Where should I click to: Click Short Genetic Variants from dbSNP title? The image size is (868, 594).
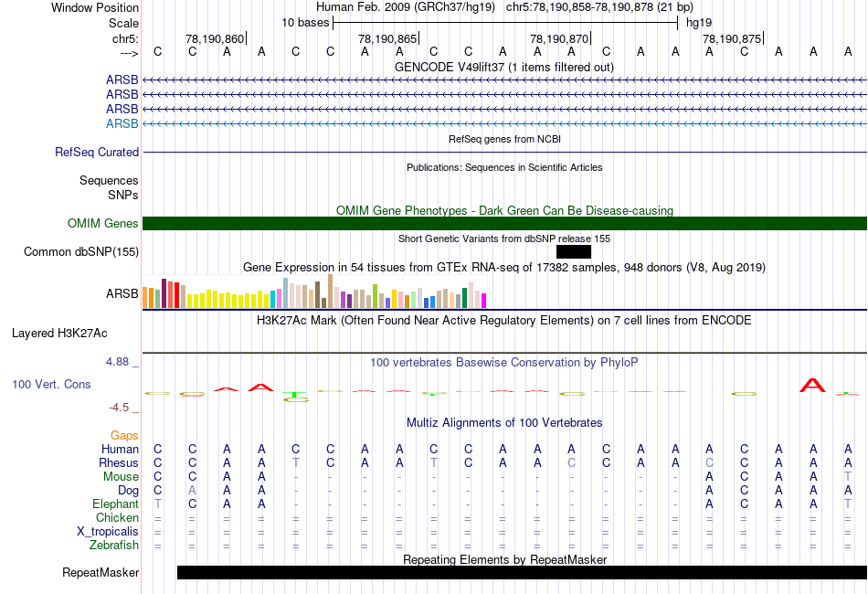[504, 239]
